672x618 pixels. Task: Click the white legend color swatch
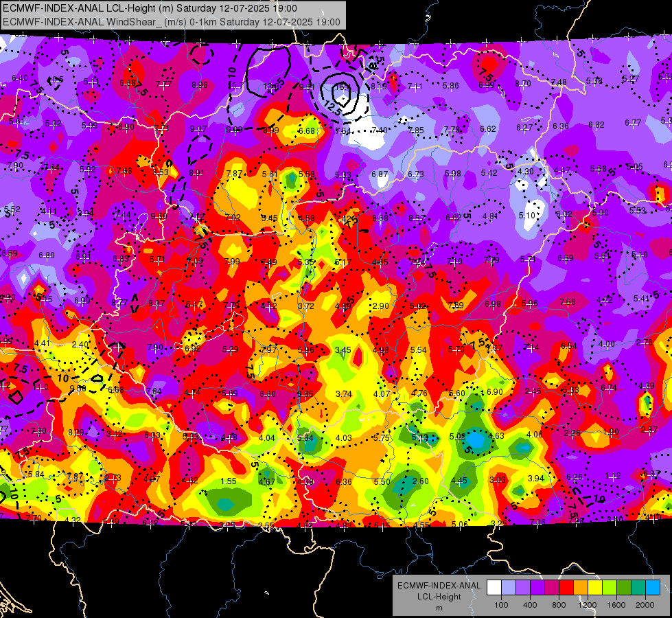pos(494,588)
